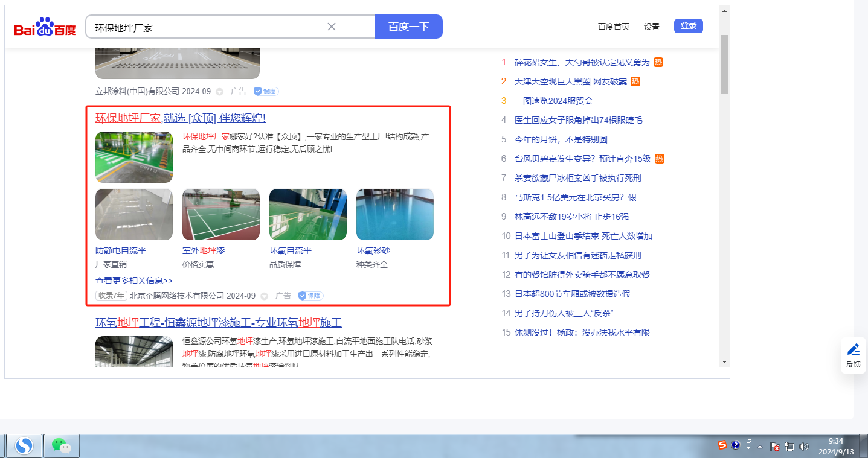This screenshot has height=458, width=868.
Task: Click the 热 badge beside 台风贝碧嘉 headline
Action: coord(660,159)
